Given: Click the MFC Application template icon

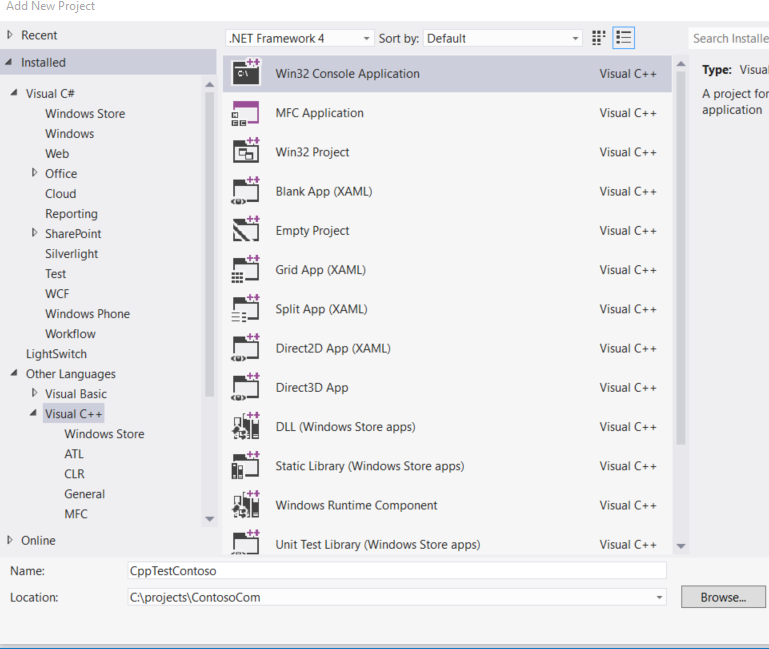Looking at the screenshot, I should coord(246,113).
